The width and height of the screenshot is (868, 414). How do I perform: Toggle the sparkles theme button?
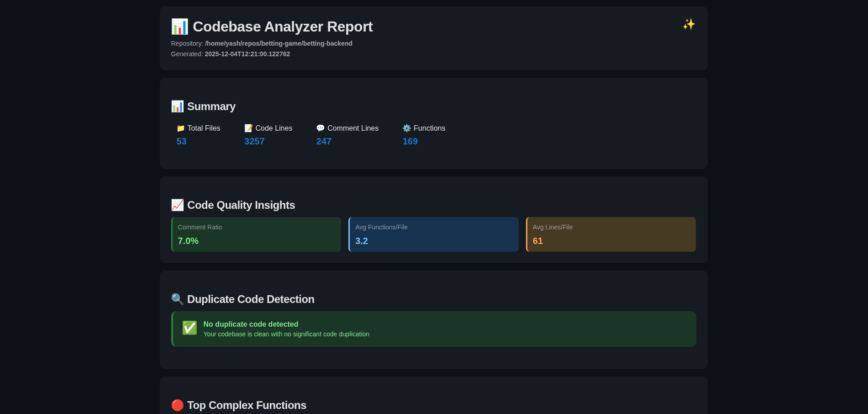(689, 24)
